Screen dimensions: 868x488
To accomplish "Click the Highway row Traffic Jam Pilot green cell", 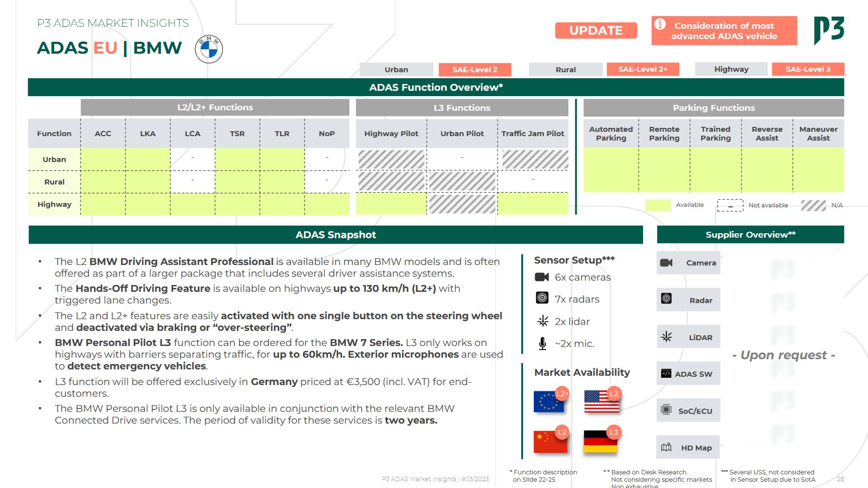I will [x=533, y=203].
